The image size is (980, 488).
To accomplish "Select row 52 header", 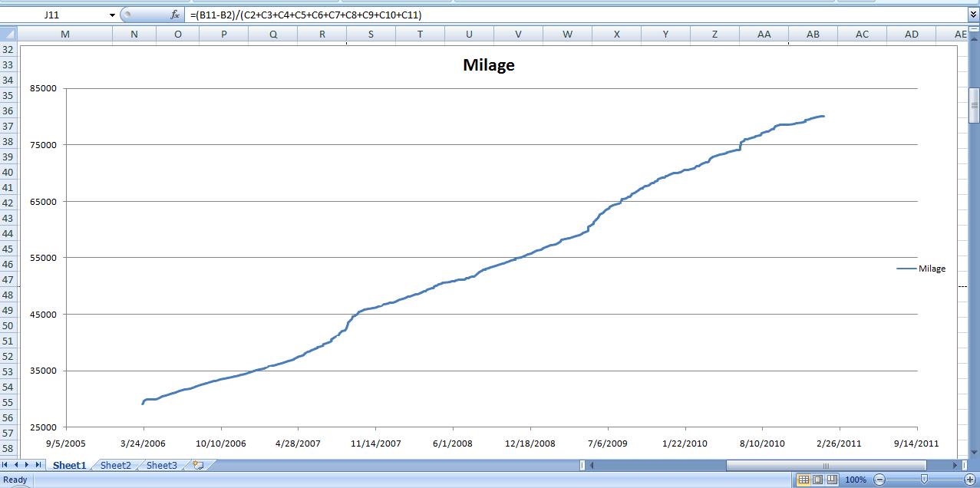I will [8, 356].
